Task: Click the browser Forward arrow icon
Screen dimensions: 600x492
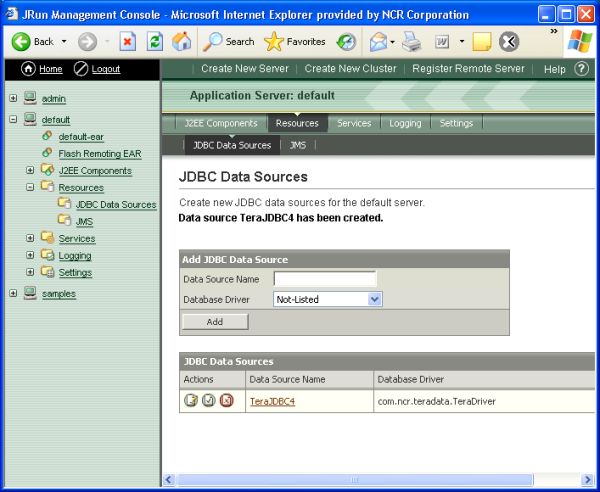Action: point(87,41)
